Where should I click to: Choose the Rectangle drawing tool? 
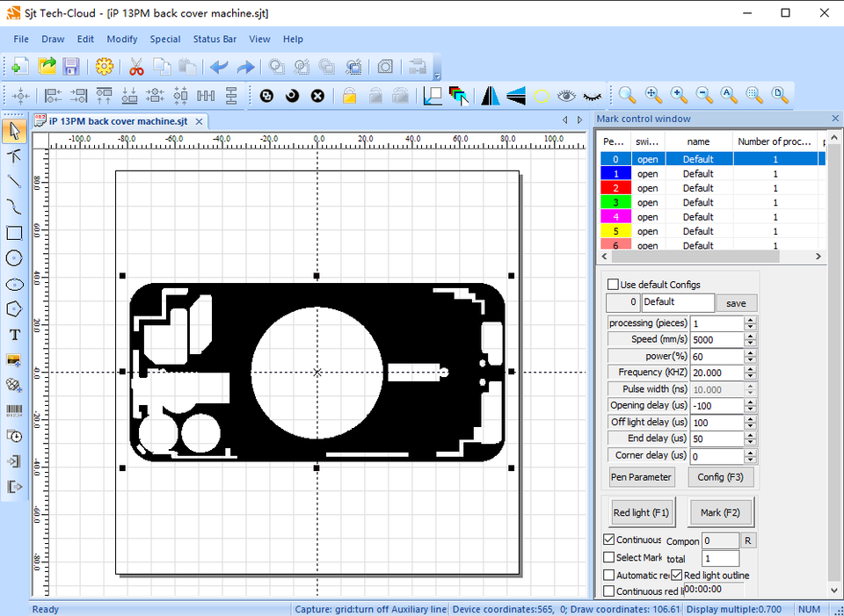pyautogui.click(x=14, y=233)
